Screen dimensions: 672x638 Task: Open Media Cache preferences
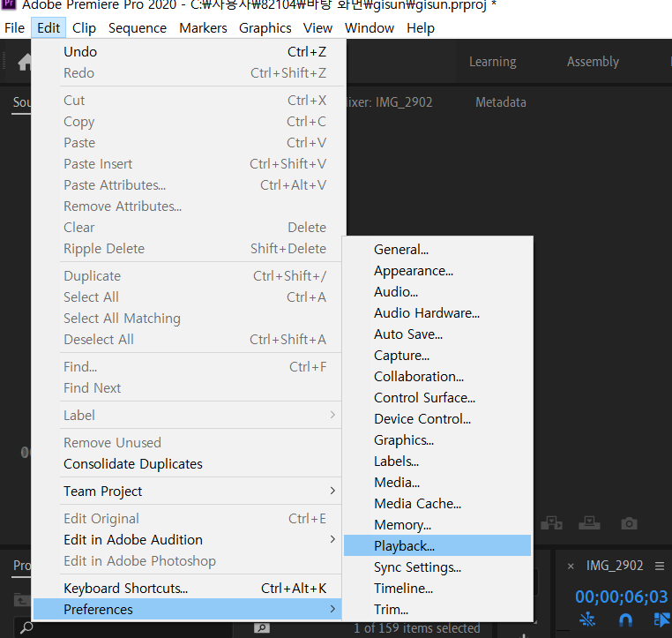pyautogui.click(x=437, y=503)
